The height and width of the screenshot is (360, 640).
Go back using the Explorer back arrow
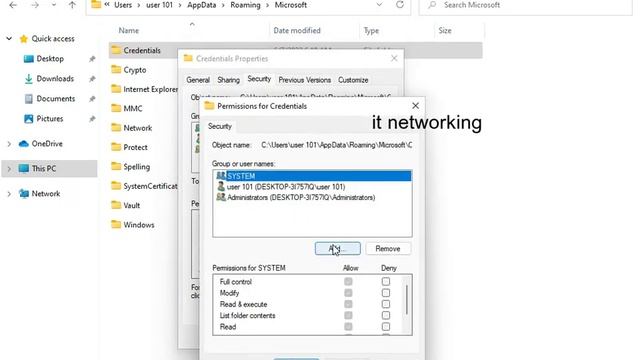coord(13,5)
